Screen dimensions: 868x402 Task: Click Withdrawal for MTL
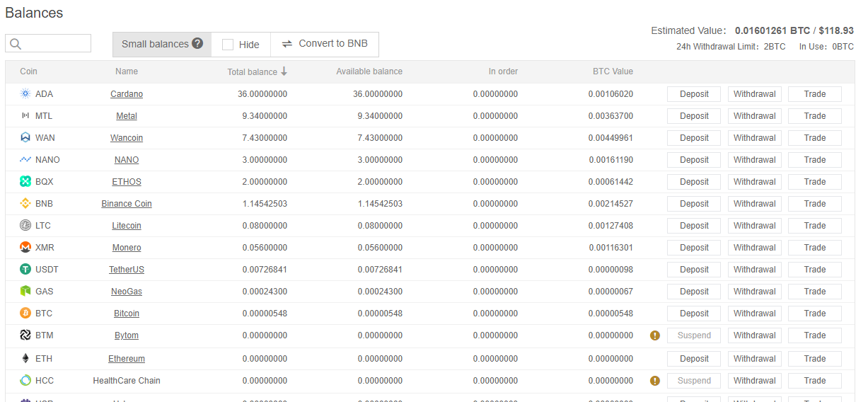(x=755, y=116)
